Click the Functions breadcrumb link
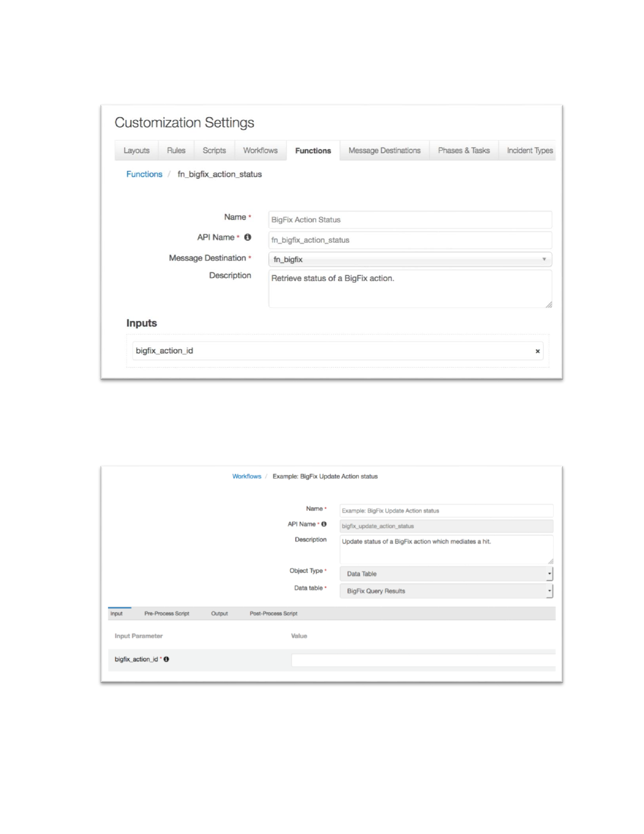This screenshot has height=834, width=644. click(144, 174)
